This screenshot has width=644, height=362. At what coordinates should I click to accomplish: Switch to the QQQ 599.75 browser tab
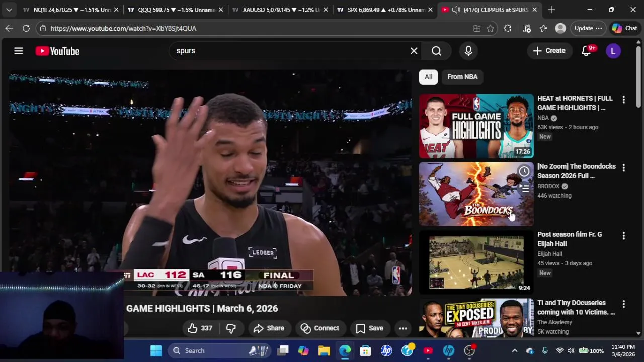click(175, 10)
